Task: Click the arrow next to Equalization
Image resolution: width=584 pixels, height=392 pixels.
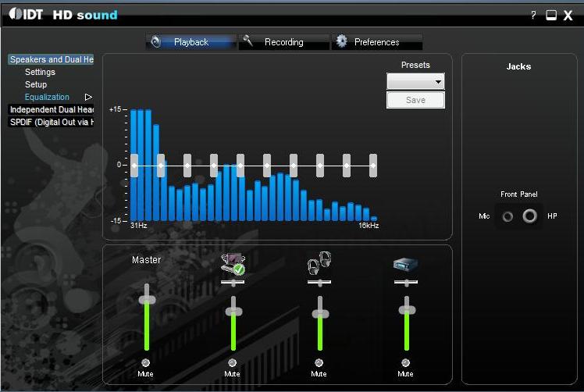Action: (x=88, y=98)
